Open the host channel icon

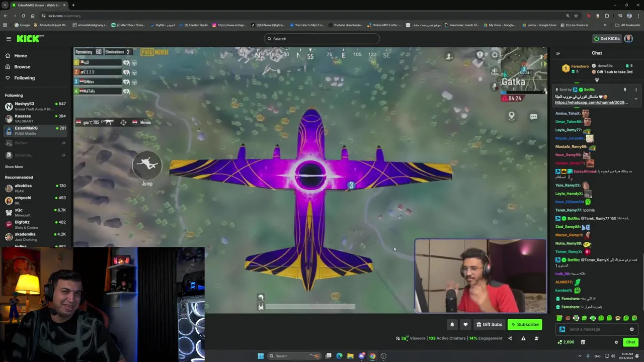coord(536,338)
